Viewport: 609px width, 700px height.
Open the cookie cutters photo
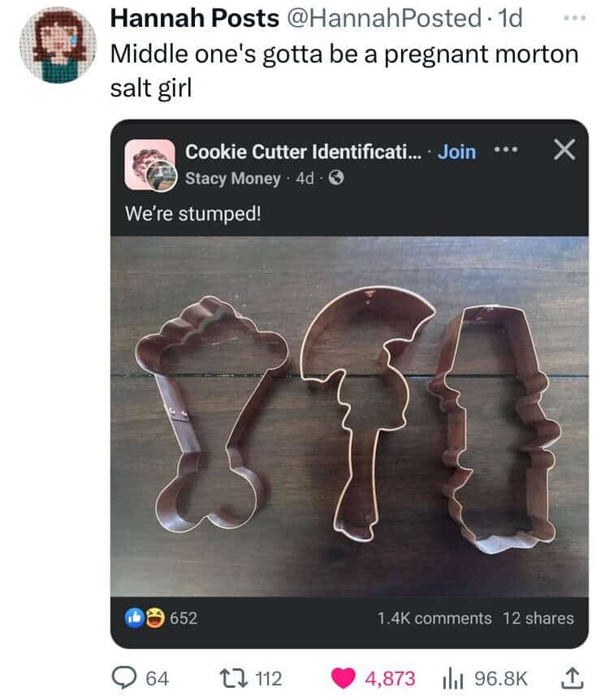pos(349,417)
